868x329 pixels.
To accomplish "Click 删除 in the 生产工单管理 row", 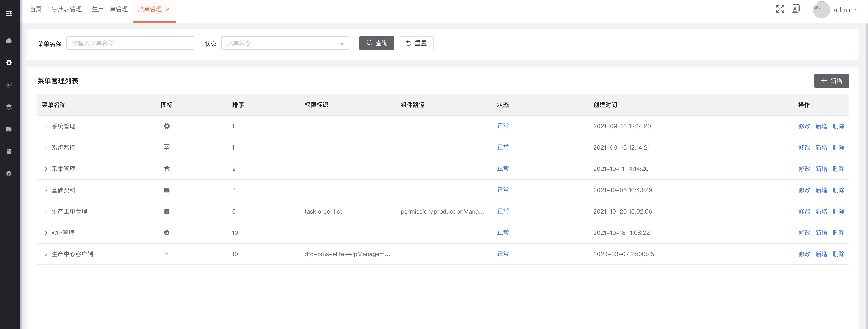I will [x=838, y=211].
